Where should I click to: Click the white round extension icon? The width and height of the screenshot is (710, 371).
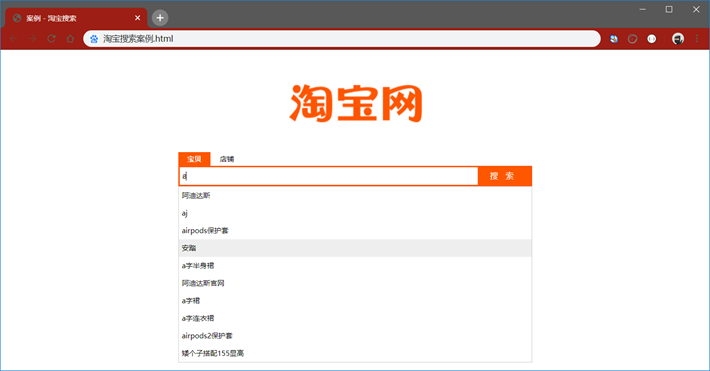[x=652, y=39]
